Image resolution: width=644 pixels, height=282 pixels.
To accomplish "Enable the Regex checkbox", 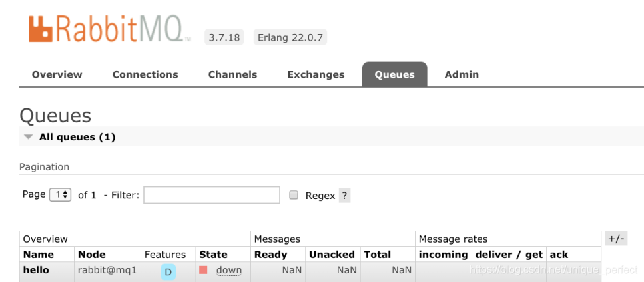I will [294, 196].
